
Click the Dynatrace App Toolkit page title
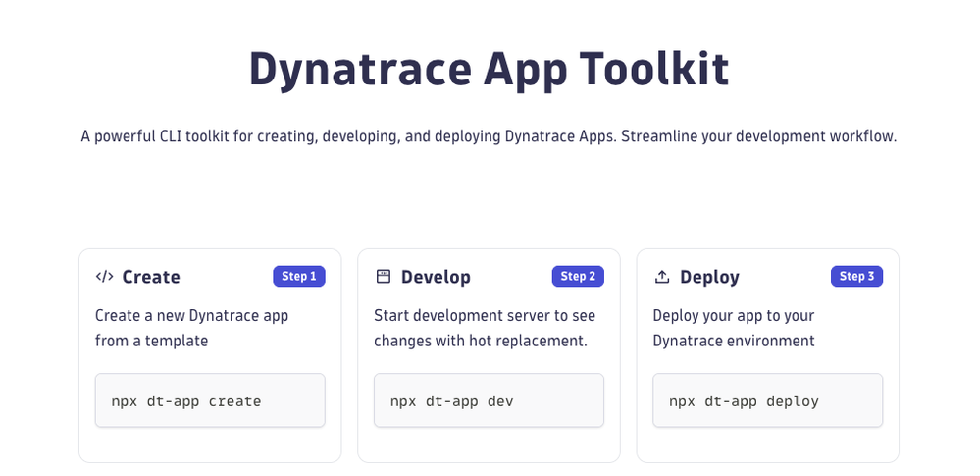[489, 69]
